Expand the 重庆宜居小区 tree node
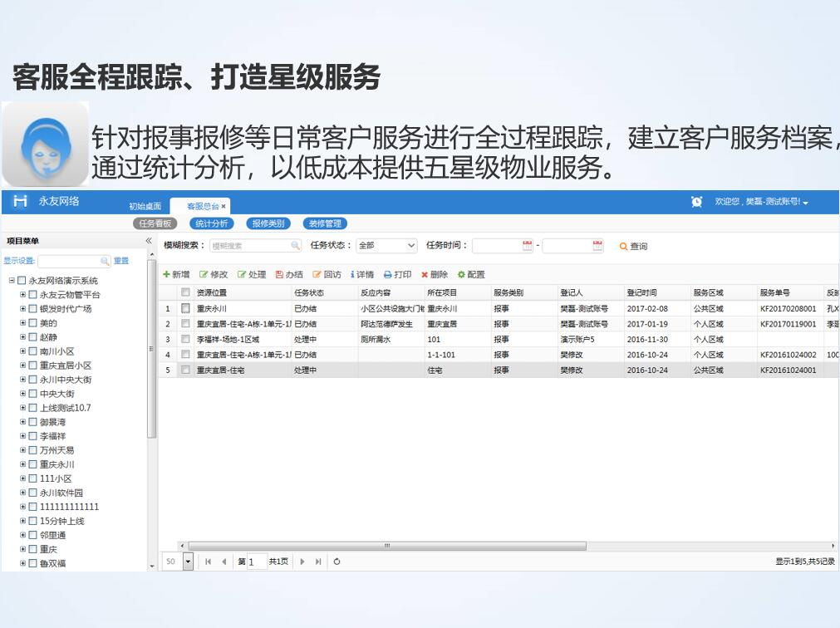840x628 pixels. (23, 366)
